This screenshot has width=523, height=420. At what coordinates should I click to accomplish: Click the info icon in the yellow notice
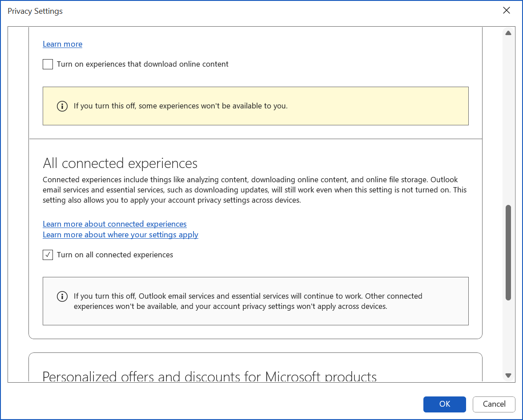pos(62,106)
